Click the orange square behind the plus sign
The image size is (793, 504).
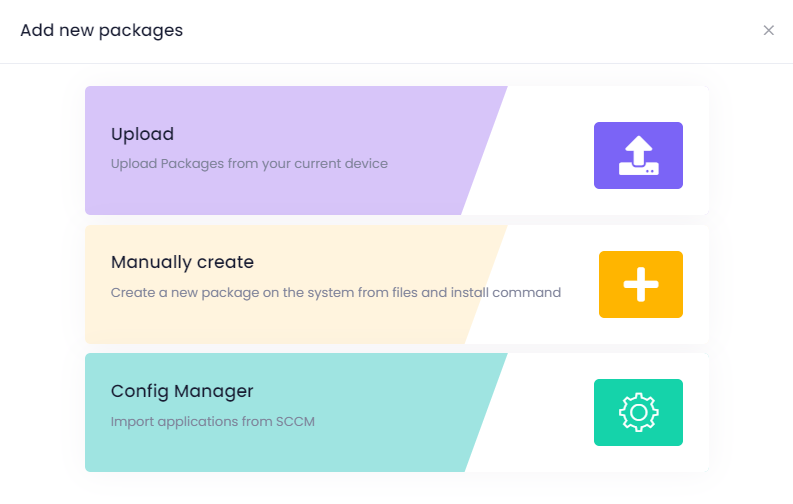point(611,263)
